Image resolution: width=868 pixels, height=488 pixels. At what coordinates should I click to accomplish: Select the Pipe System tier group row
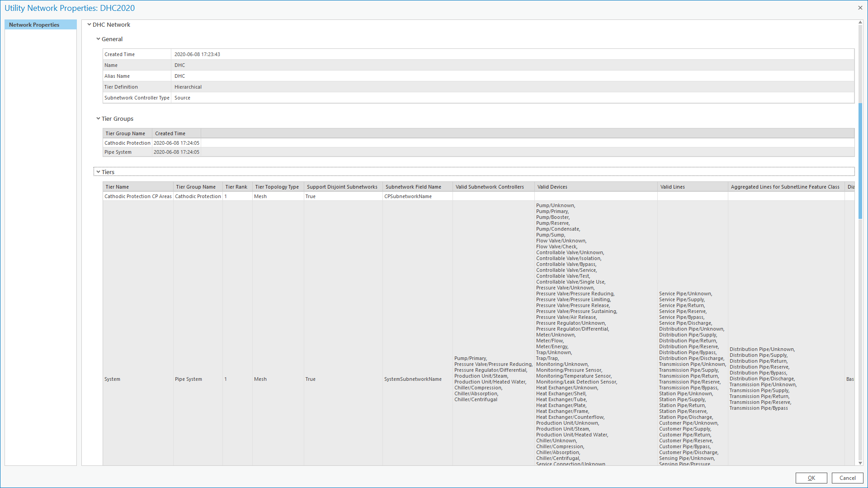click(x=478, y=152)
